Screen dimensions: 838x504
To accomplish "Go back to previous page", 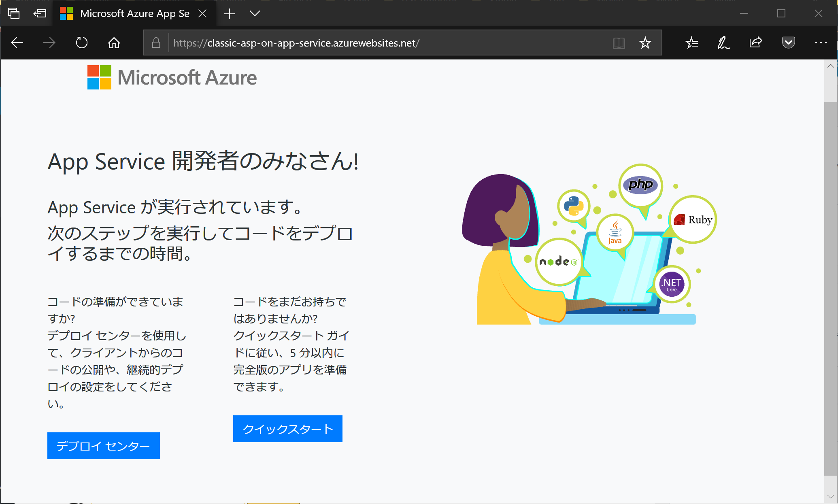I will click(x=17, y=43).
